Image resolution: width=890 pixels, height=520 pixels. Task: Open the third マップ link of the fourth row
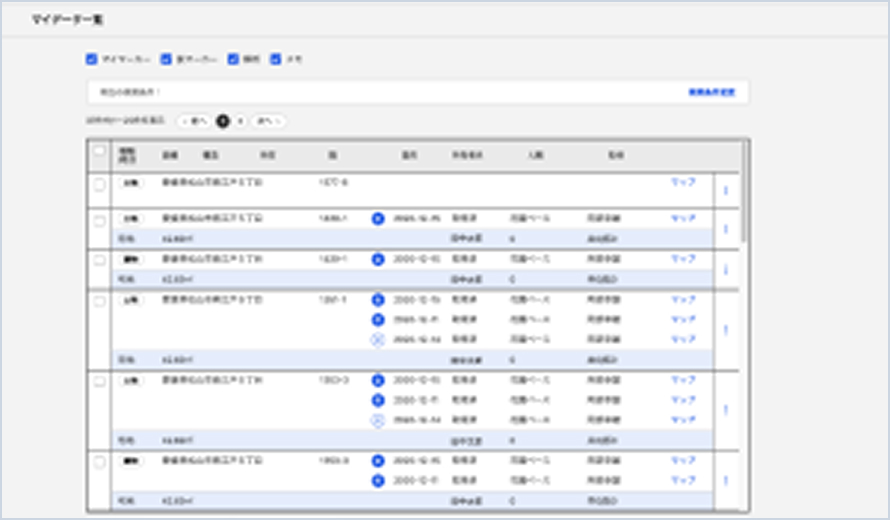[x=683, y=339]
